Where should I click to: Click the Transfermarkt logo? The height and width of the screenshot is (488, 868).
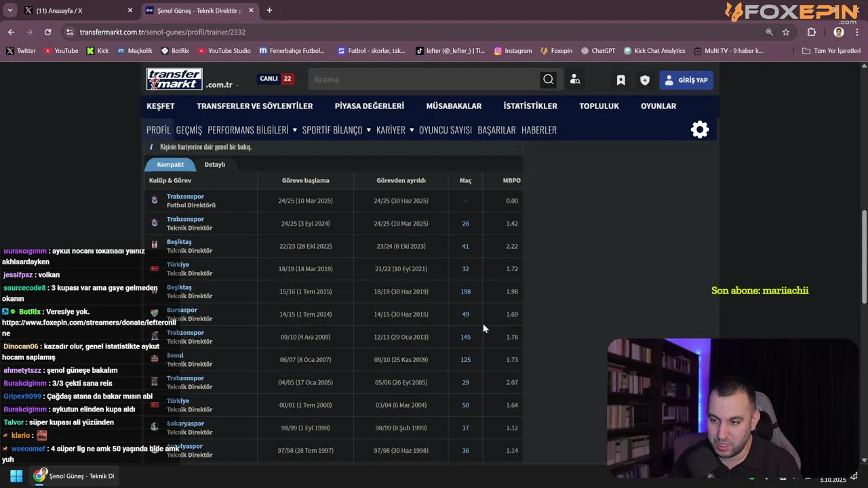coord(174,79)
